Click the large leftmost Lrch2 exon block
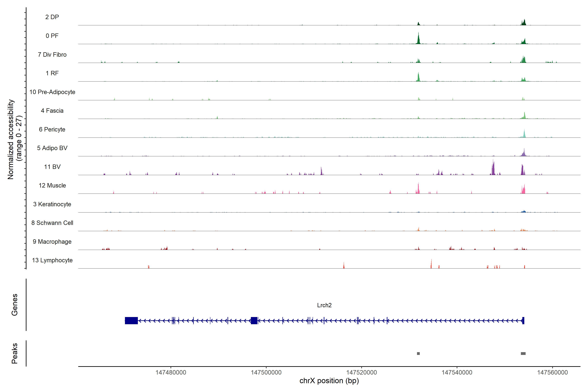Viewport: 588px width, 392px height. pyautogui.click(x=131, y=320)
